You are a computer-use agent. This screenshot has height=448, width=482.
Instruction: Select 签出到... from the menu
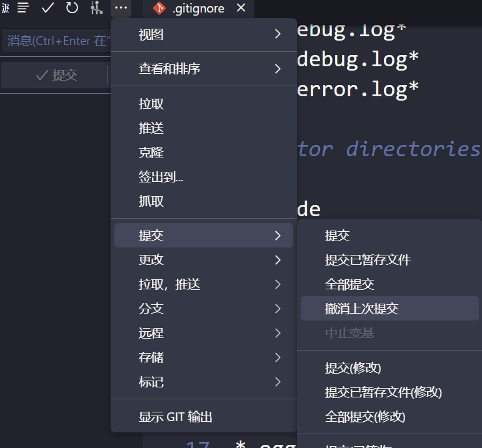[204, 177]
